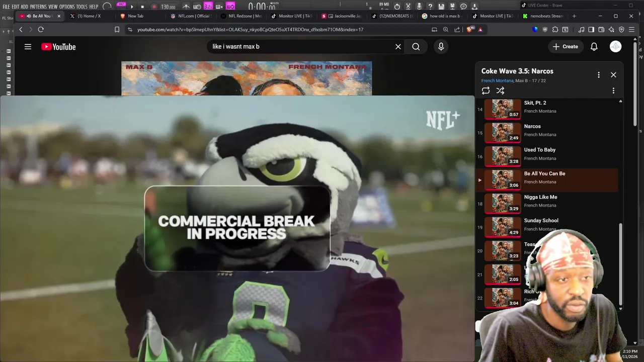Click FL Studio record button
Viewport: 644px width, 362px height.
pos(154,7)
